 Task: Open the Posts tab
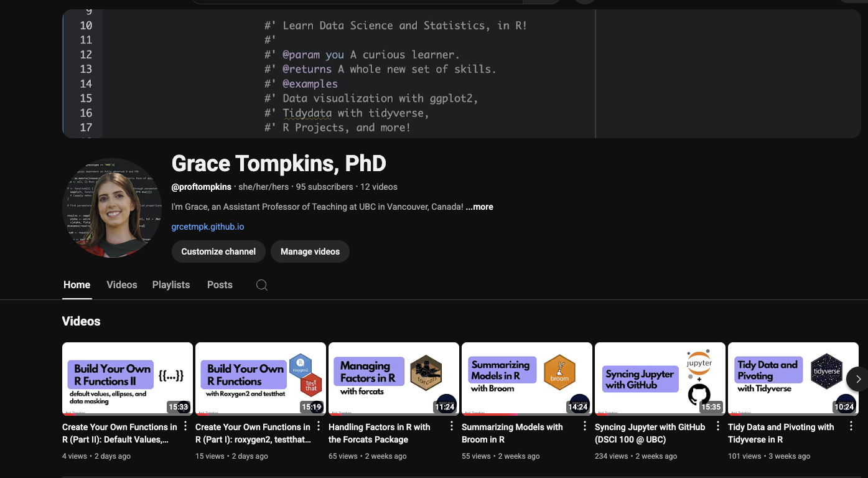pos(220,285)
